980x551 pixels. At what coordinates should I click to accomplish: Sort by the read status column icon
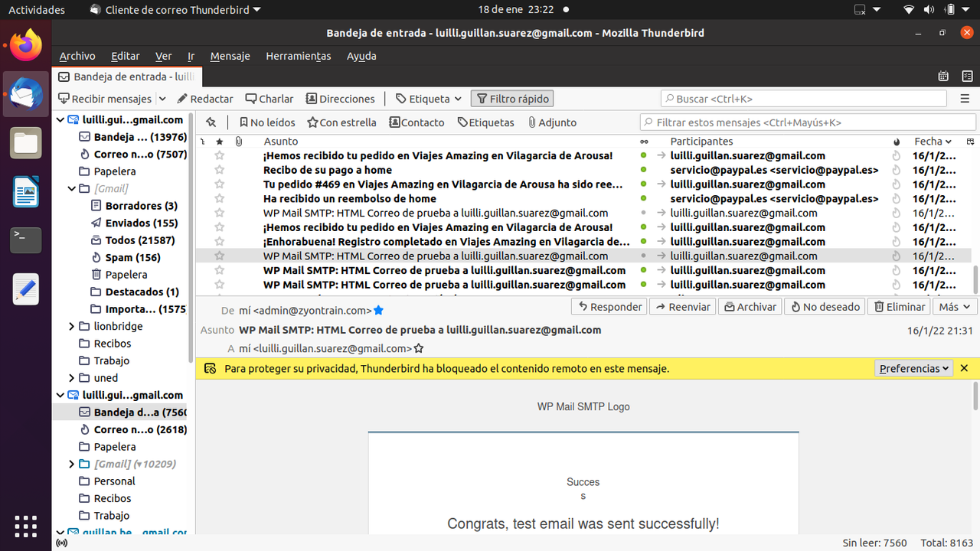coord(644,142)
